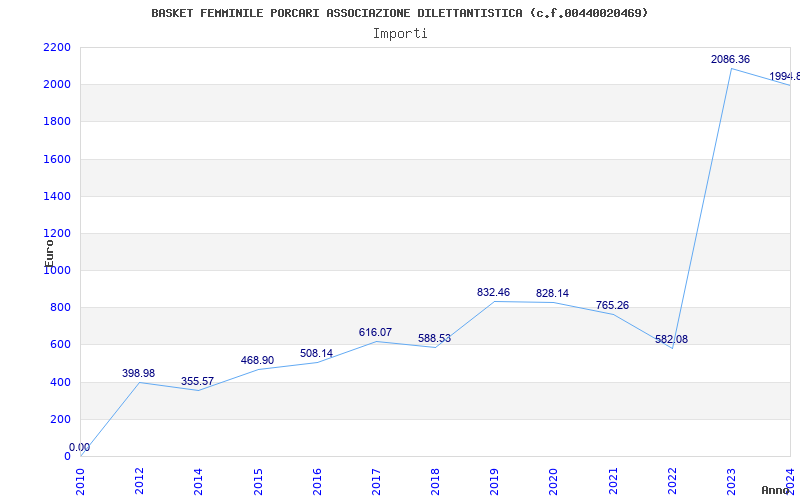This screenshot has width=800, height=500.
Task: Click the Euro y-axis title
Action: [x=49, y=253]
